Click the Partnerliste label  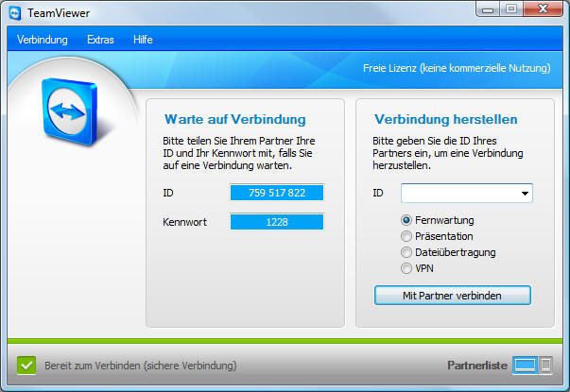pyautogui.click(x=477, y=365)
